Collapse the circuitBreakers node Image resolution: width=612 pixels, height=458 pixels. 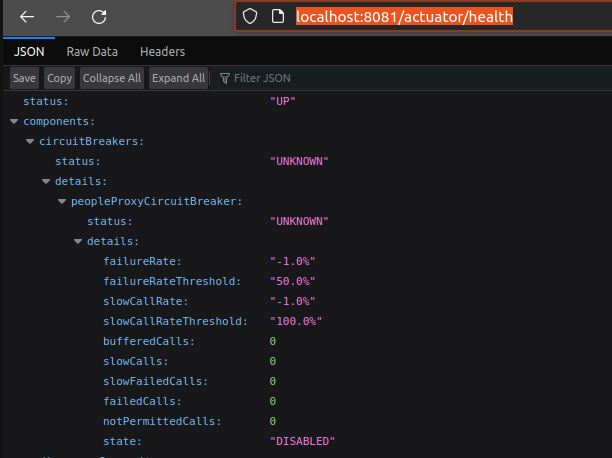coord(30,141)
